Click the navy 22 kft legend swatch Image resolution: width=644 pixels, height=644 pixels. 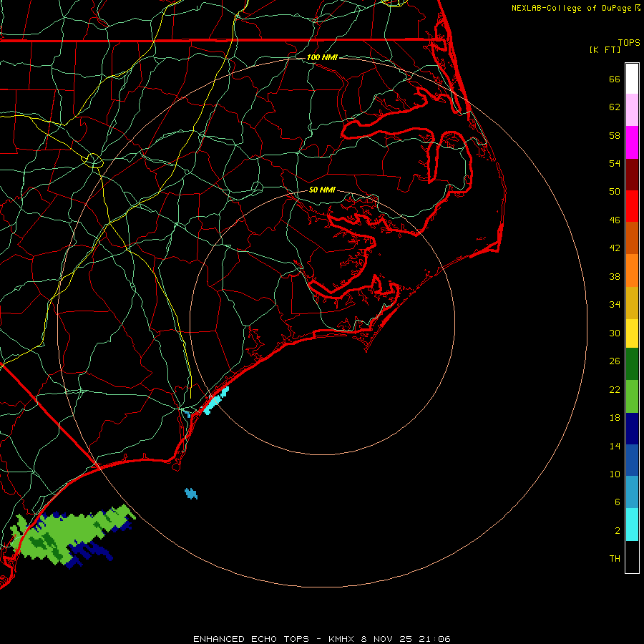click(x=632, y=429)
